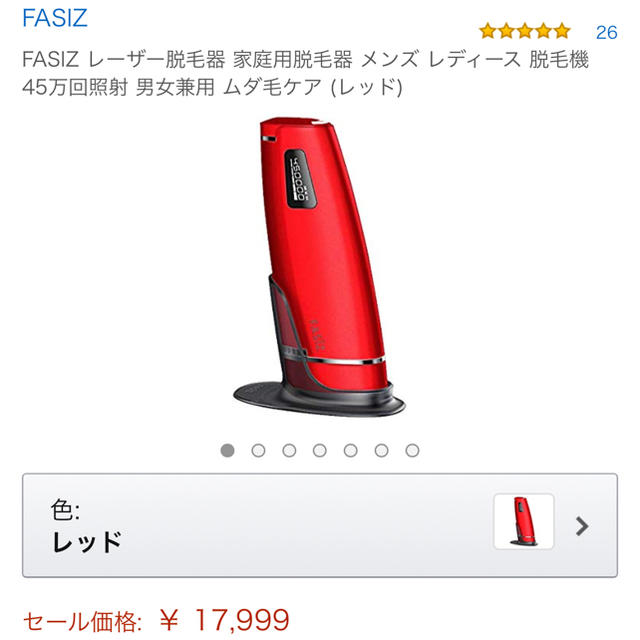Screen dimensions: 640x640
Task: Show the sixth product image via dot
Action: pyautogui.click(x=381, y=451)
